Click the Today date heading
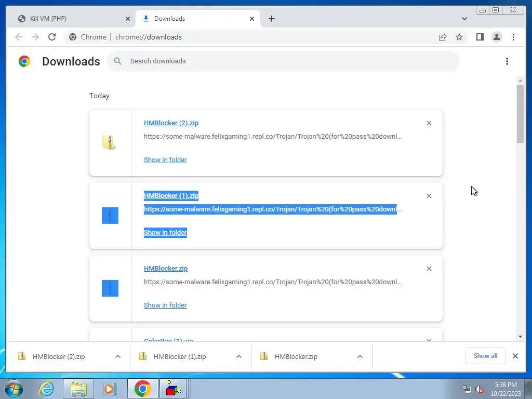This screenshot has width=532, height=399. [99, 96]
